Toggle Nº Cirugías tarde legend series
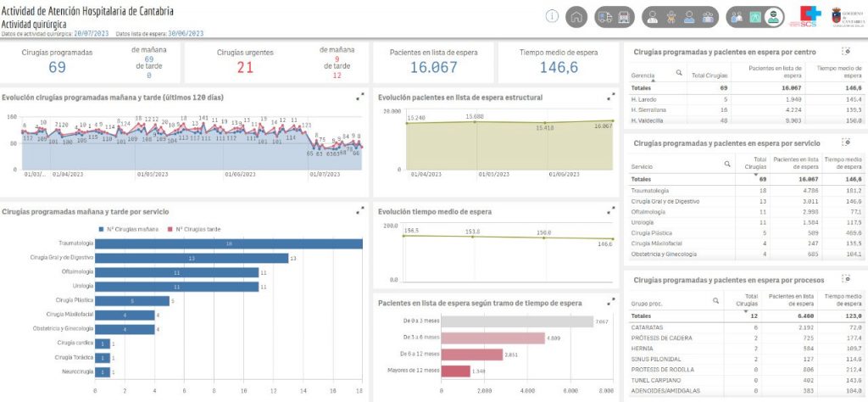Viewport: 868px width, 402px height. pyautogui.click(x=195, y=229)
